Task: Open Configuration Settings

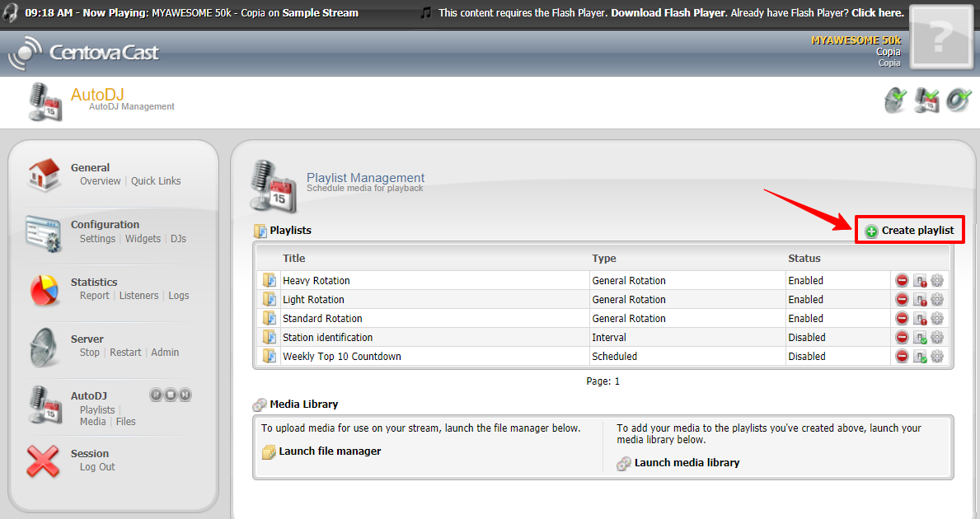Action: (97, 239)
